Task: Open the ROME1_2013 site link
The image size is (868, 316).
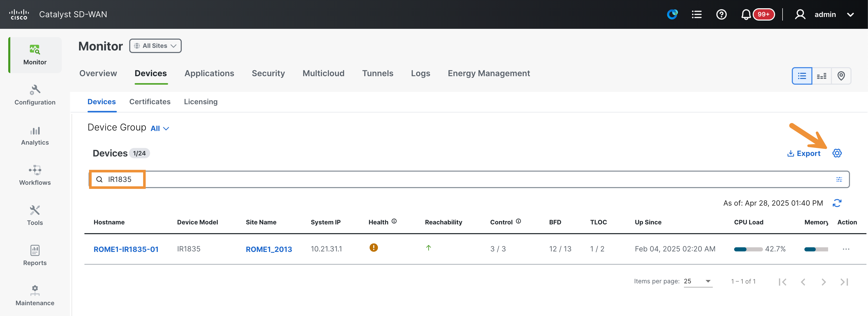Action: (x=269, y=249)
